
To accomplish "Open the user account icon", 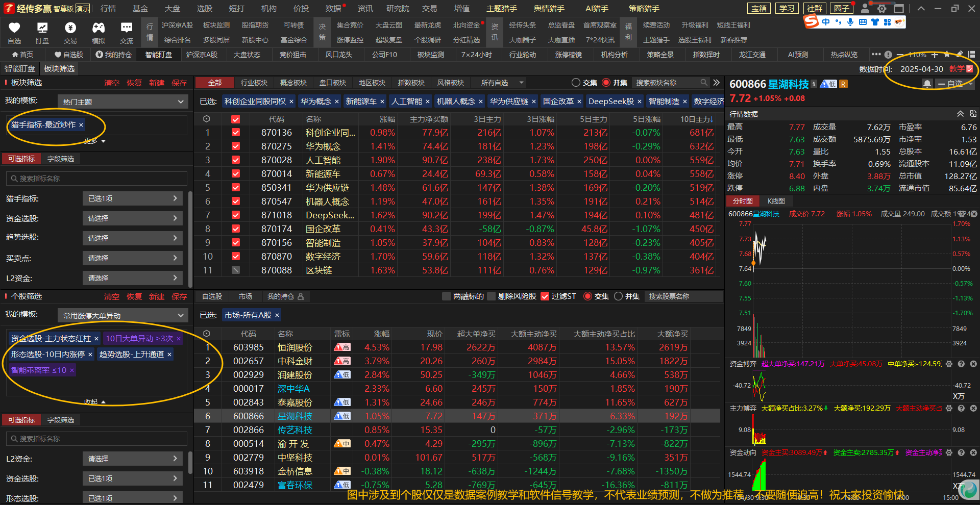I will (x=865, y=8).
